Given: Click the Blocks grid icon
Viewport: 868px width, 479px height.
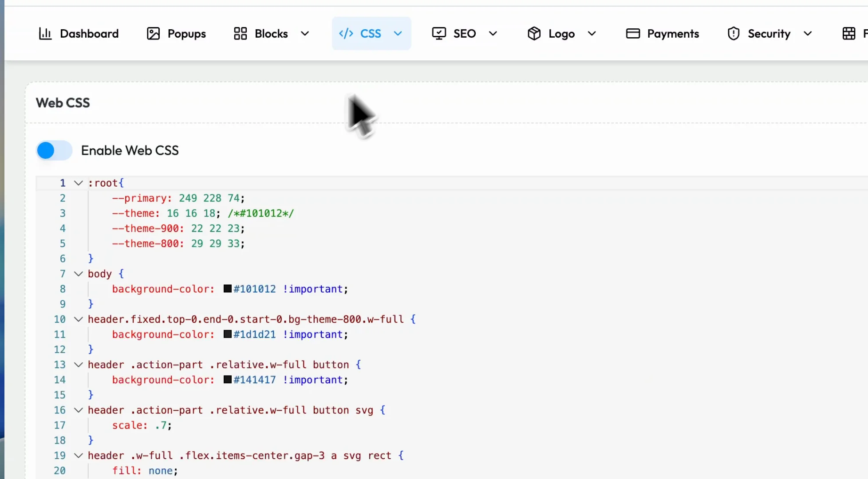Looking at the screenshot, I should [240, 34].
